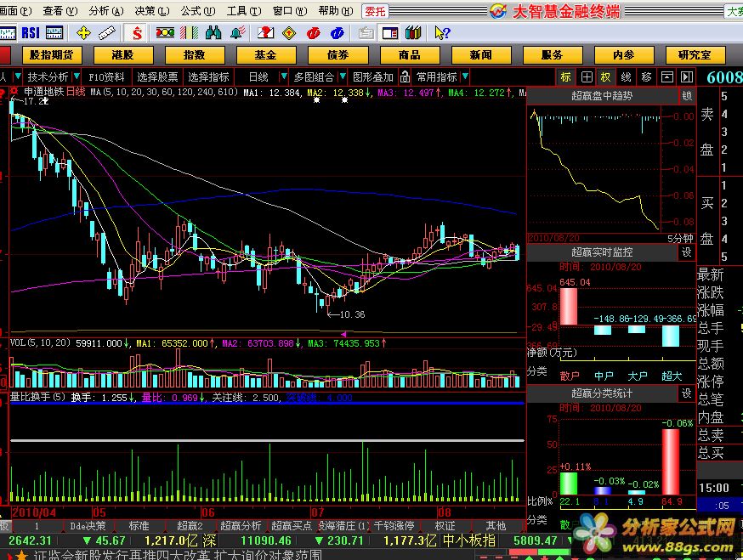The width and height of the screenshot is (743, 560).
Task: Open the 公式(U) menu
Action: tap(197, 11)
